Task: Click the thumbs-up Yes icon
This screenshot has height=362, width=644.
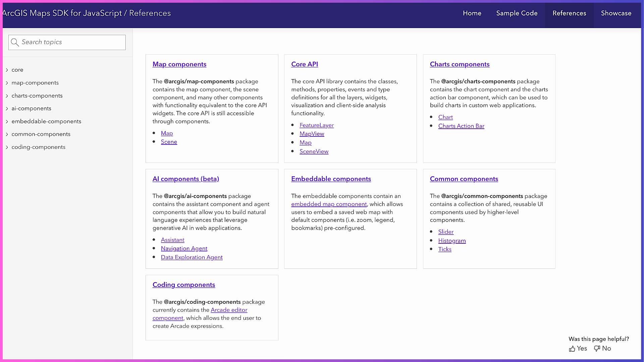Action: 572,349
